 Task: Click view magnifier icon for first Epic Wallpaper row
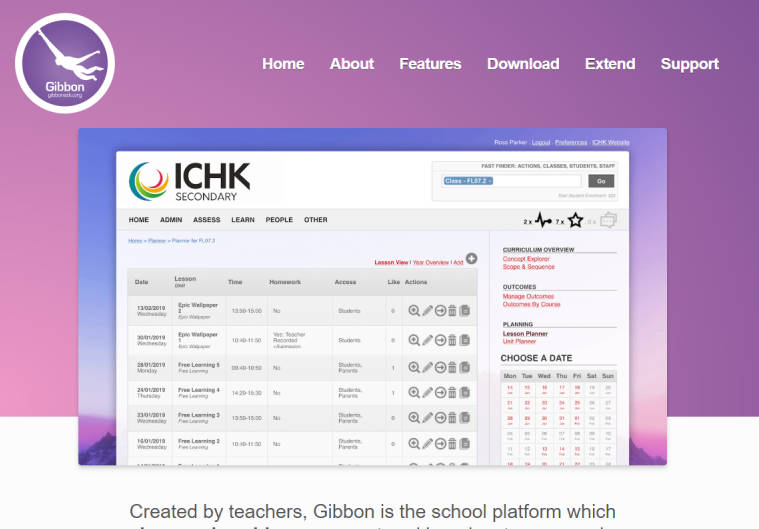(414, 311)
